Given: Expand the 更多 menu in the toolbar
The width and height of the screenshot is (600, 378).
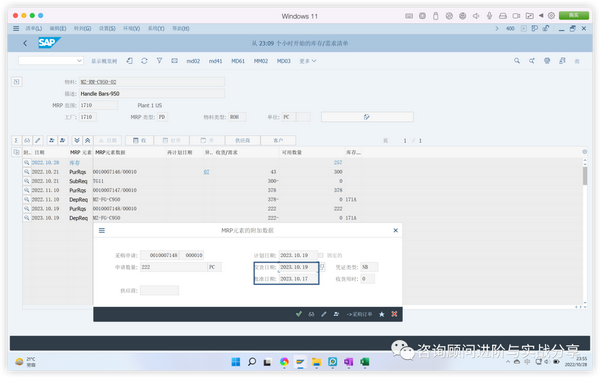Looking at the screenshot, I should pos(308,61).
